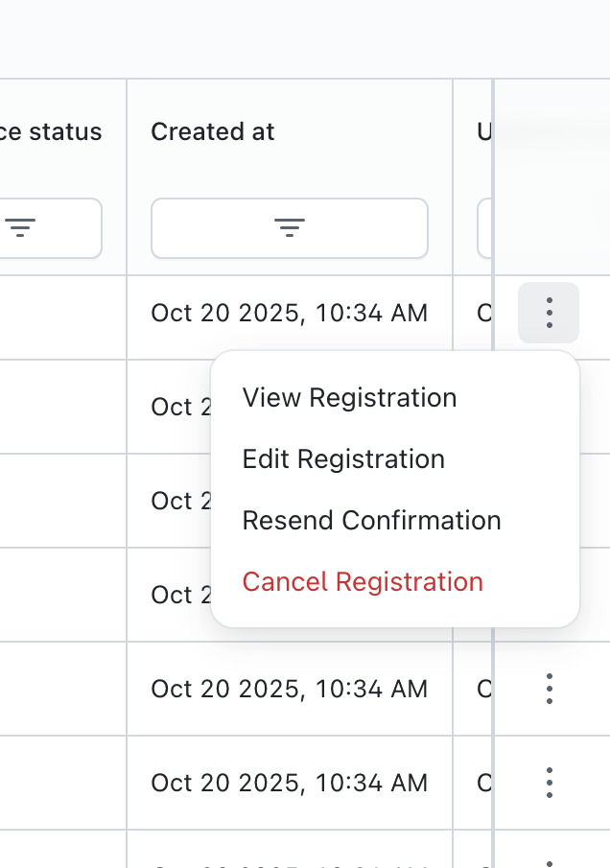Click date cell in the lowest fully visible row
This screenshot has height=868, width=610.
pyautogui.click(x=289, y=783)
